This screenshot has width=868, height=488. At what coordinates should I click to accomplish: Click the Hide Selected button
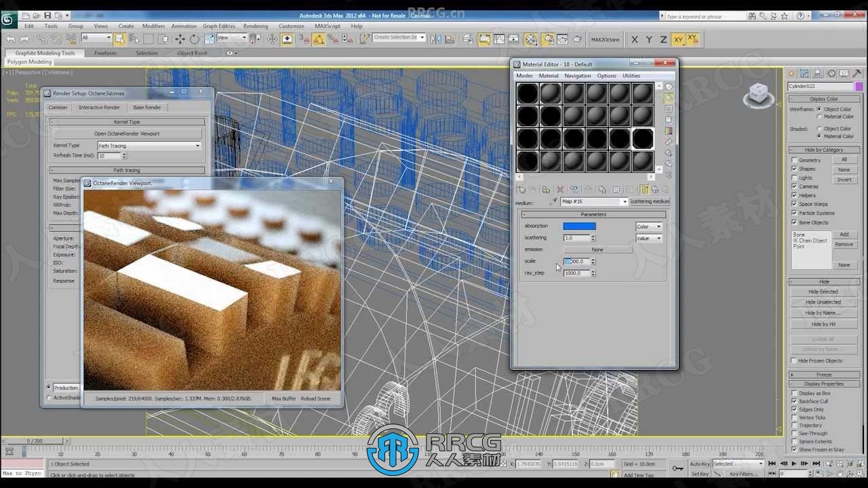823,291
